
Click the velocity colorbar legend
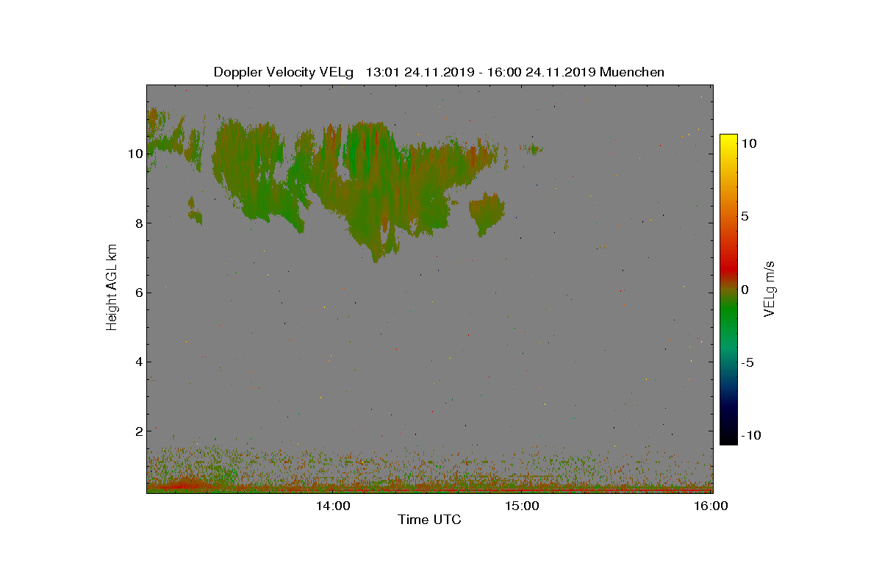[728, 290]
